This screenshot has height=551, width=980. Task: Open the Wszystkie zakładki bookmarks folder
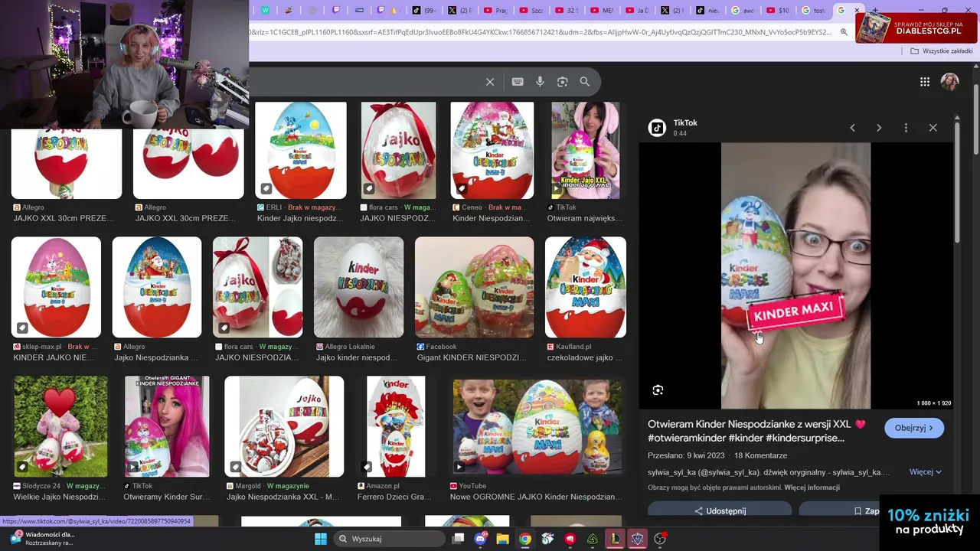tap(942, 51)
